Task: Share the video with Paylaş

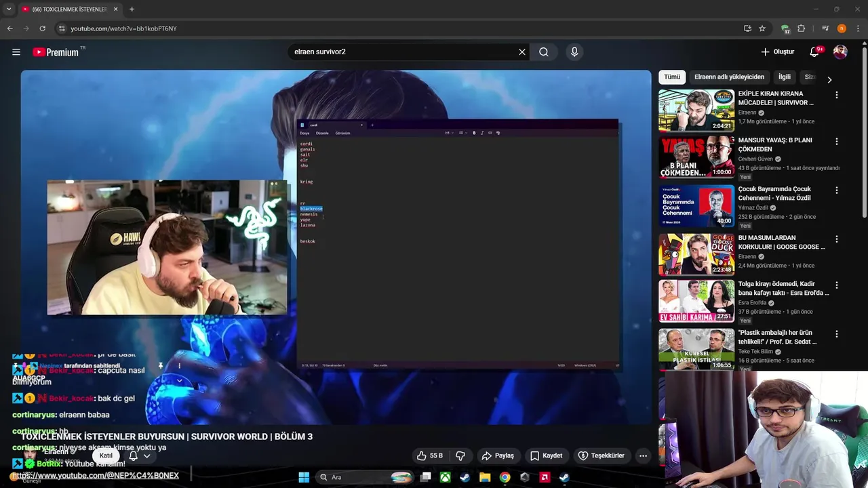Action: [x=498, y=455]
